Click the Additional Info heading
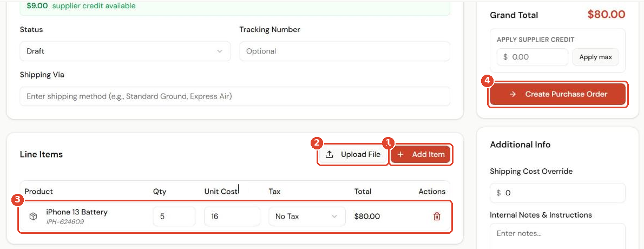 pos(520,145)
